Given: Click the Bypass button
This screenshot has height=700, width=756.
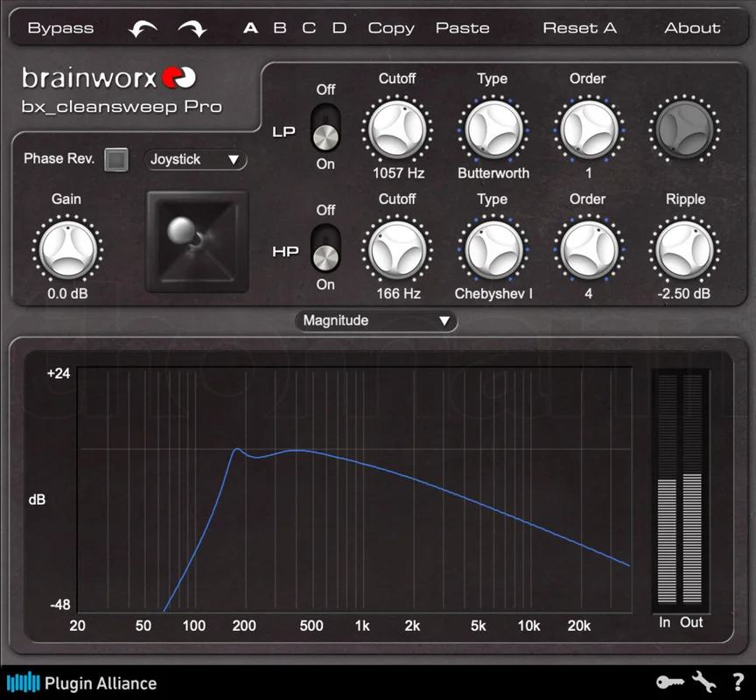Looking at the screenshot, I should (x=60, y=29).
